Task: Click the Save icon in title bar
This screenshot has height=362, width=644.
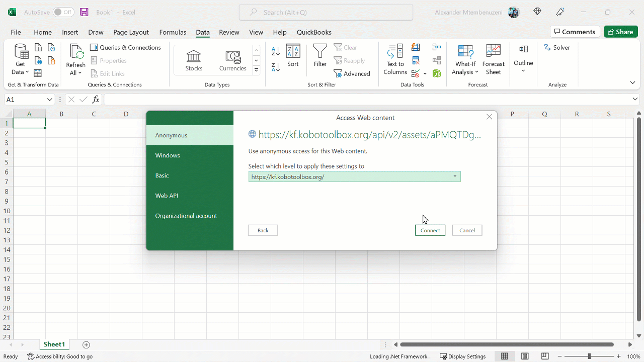Action: tap(84, 12)
